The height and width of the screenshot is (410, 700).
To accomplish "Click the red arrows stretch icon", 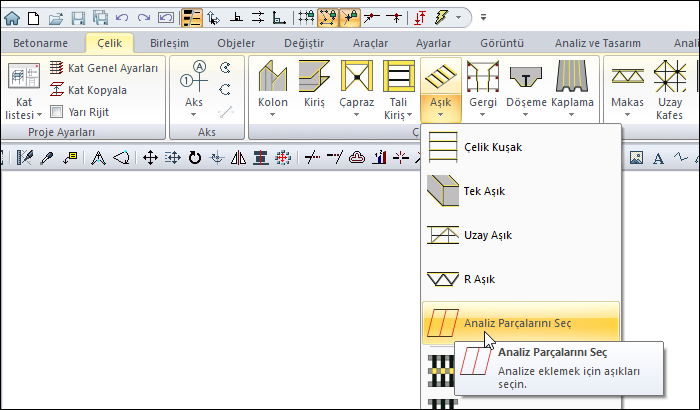I will click(x=283, y=158).
